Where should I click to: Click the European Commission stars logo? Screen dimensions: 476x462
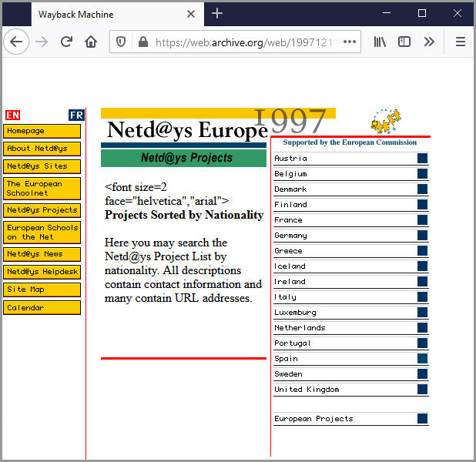pyautogui.click(x=386, y=121)
